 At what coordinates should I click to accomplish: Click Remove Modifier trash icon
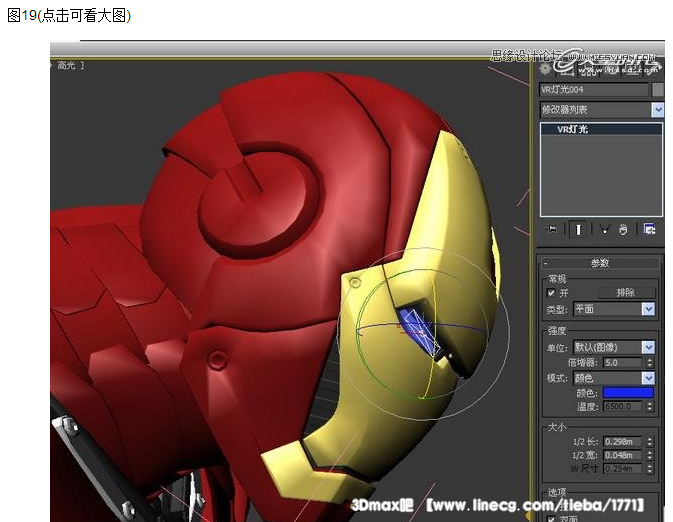point(623,230)
